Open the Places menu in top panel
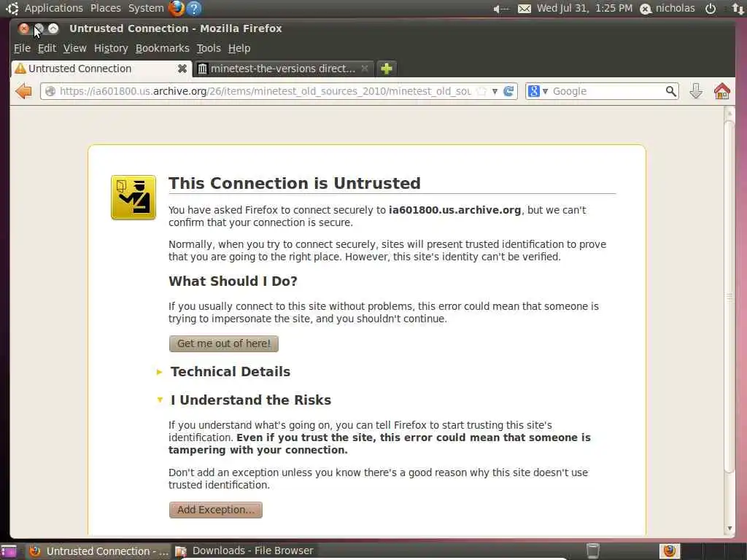The image size is (747, 560). point(105,8)
